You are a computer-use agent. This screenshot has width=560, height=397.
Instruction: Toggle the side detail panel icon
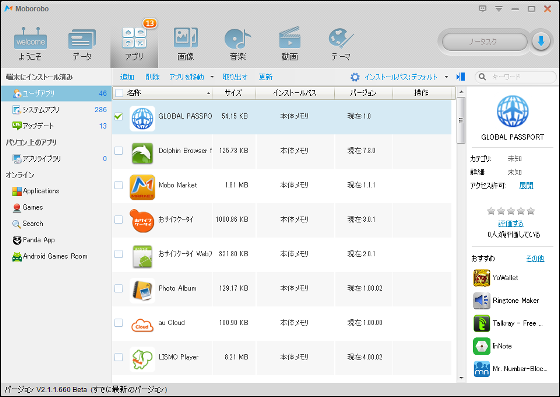(461, 77)
